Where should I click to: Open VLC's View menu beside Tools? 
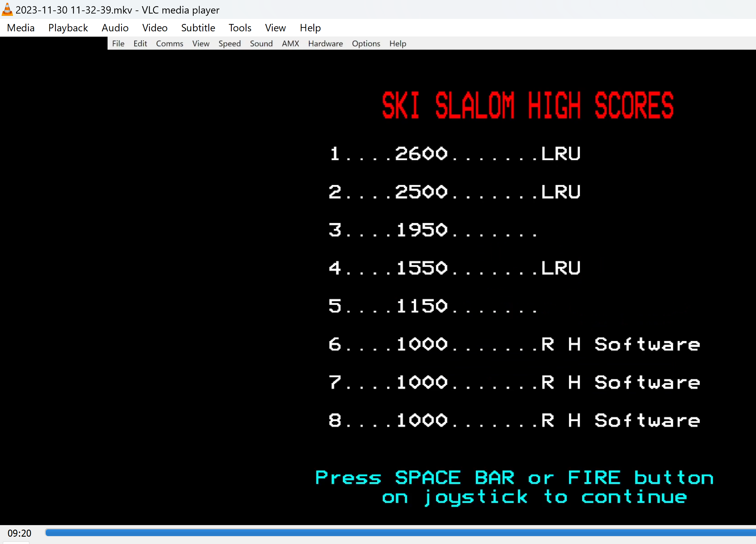coord(275,28)
